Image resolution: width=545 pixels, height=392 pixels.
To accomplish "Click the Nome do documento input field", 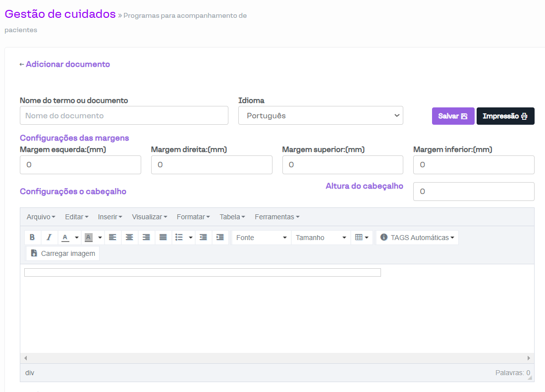I will [124, 115].
